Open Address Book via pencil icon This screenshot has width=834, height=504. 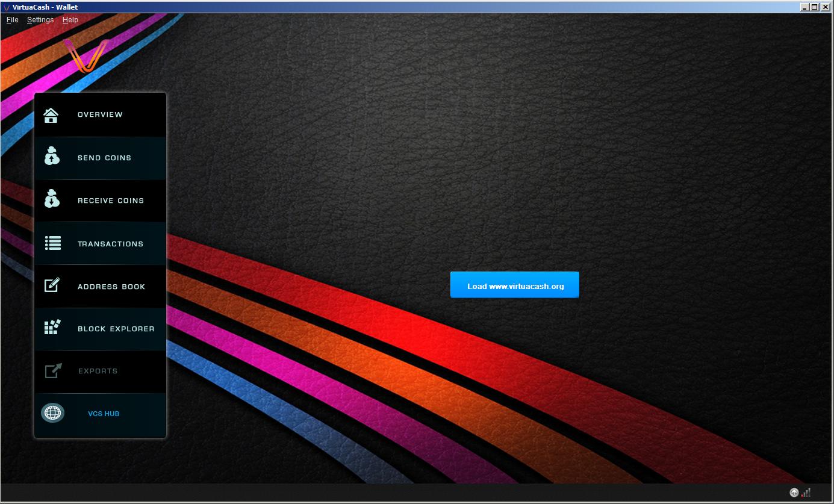coord(53,284)
